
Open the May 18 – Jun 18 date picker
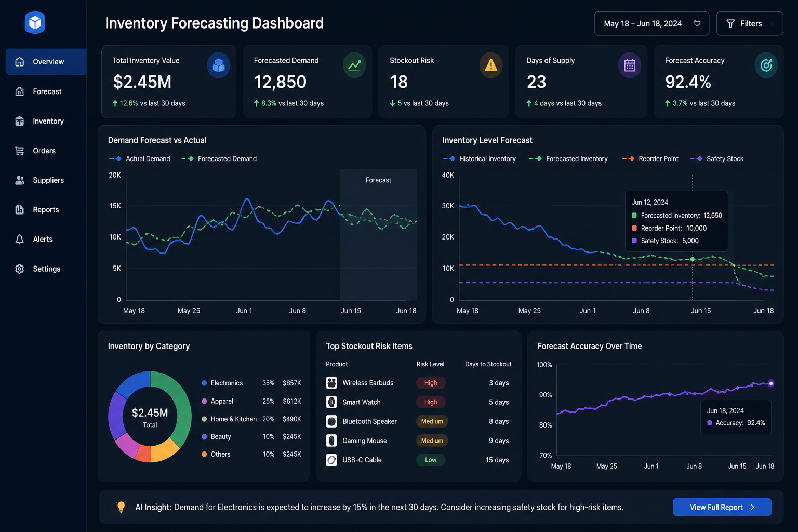[651, 23]
